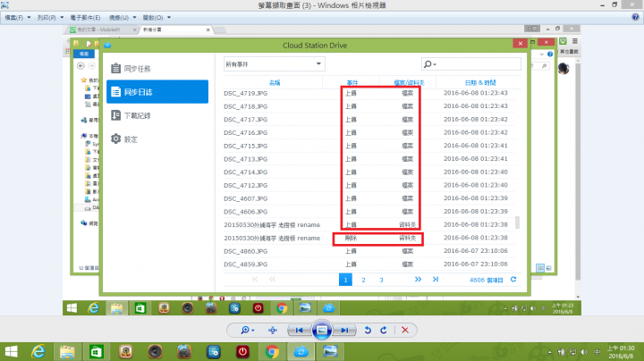
Task: Open the 列印(P) menu
Action: point(50,18)
